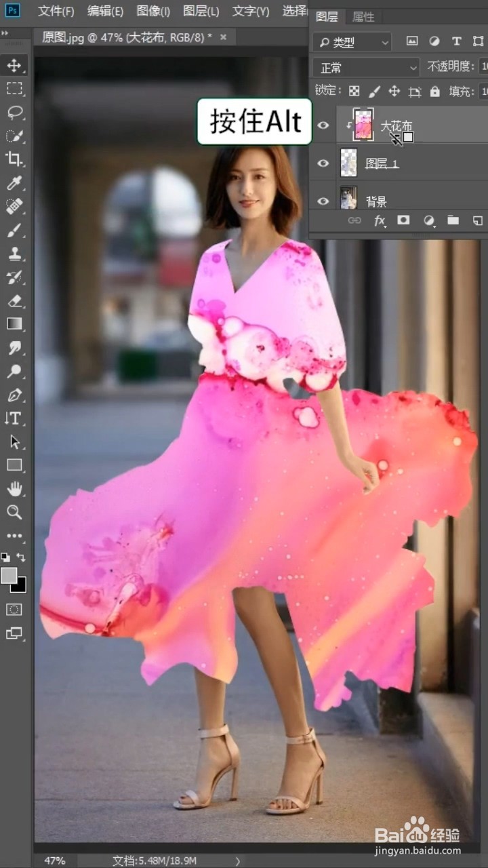This screenshot has height=868, width=488.
Task: Select the Quick Selection tool
Action: [14, 136]
